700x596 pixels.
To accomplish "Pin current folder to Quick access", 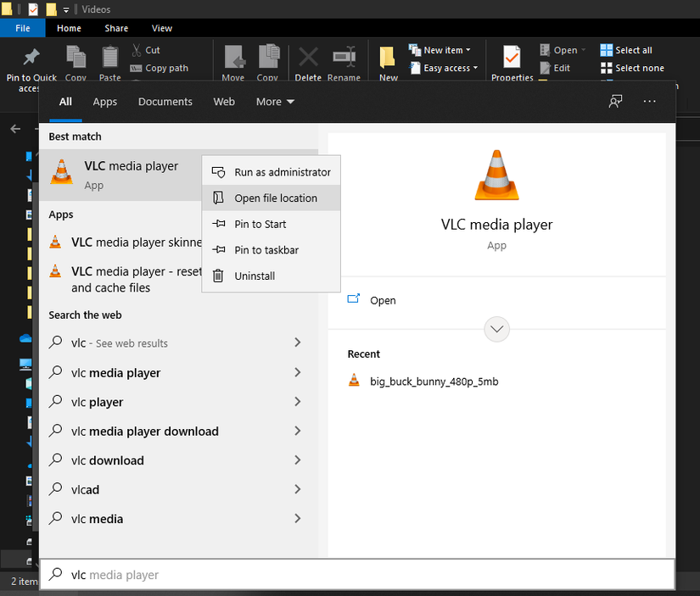I will 31,59.
